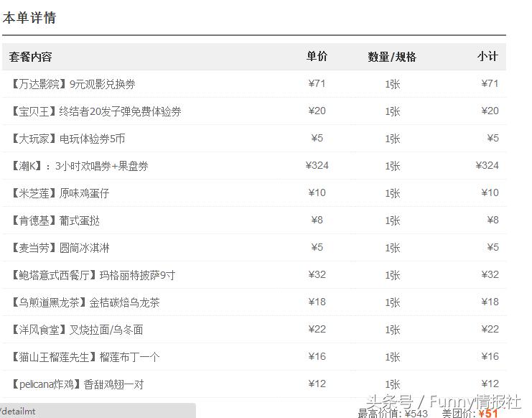Click the 1张 quantity in the 麦当劳 row

393,248
